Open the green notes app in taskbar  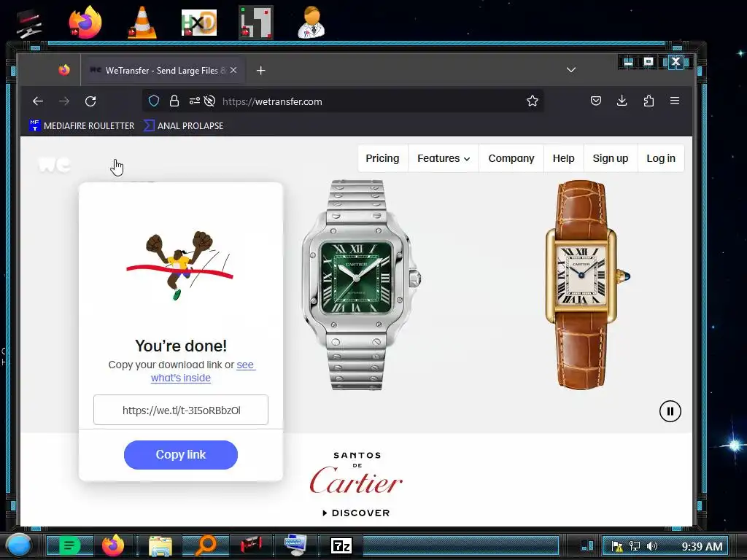(69, 545)
